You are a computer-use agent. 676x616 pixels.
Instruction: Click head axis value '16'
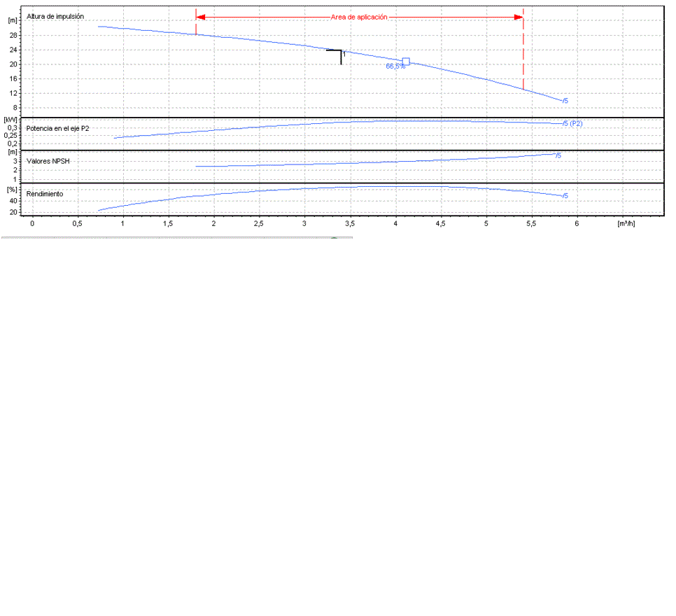tap(13, 79)
